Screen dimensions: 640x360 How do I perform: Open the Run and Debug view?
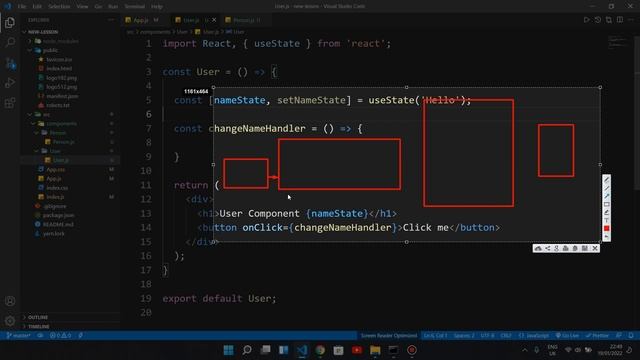tap(10, 83)
